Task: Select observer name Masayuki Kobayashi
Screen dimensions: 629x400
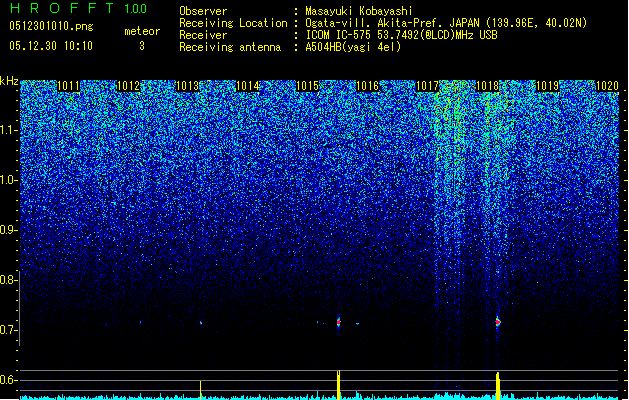Action: 359,11
